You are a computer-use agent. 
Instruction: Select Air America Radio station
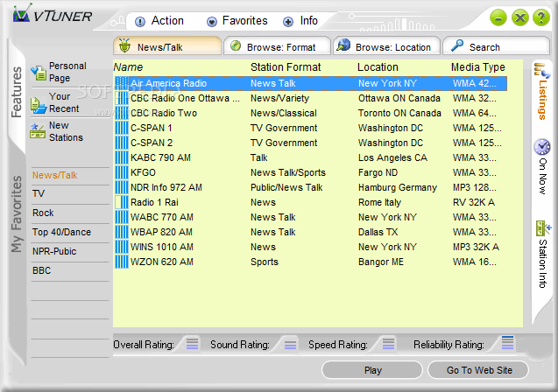pos(311,83)
